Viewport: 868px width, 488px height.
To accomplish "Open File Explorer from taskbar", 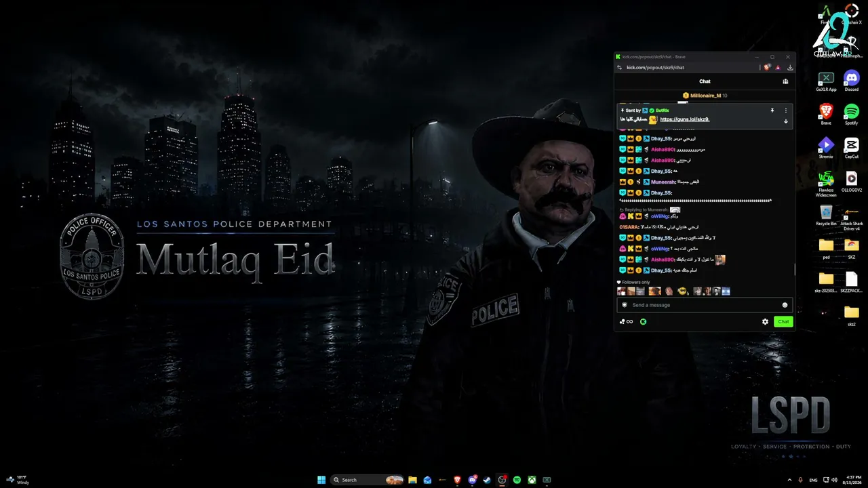I will click(412, 480).
